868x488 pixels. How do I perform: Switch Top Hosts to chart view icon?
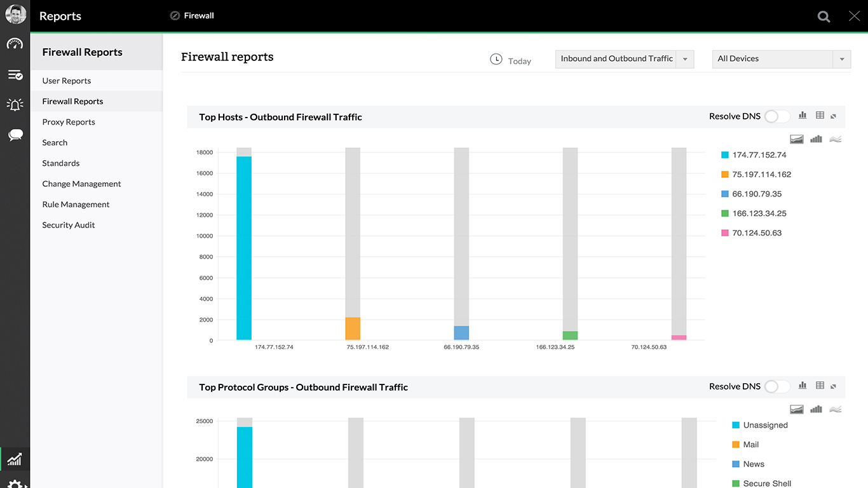[803, 116]
